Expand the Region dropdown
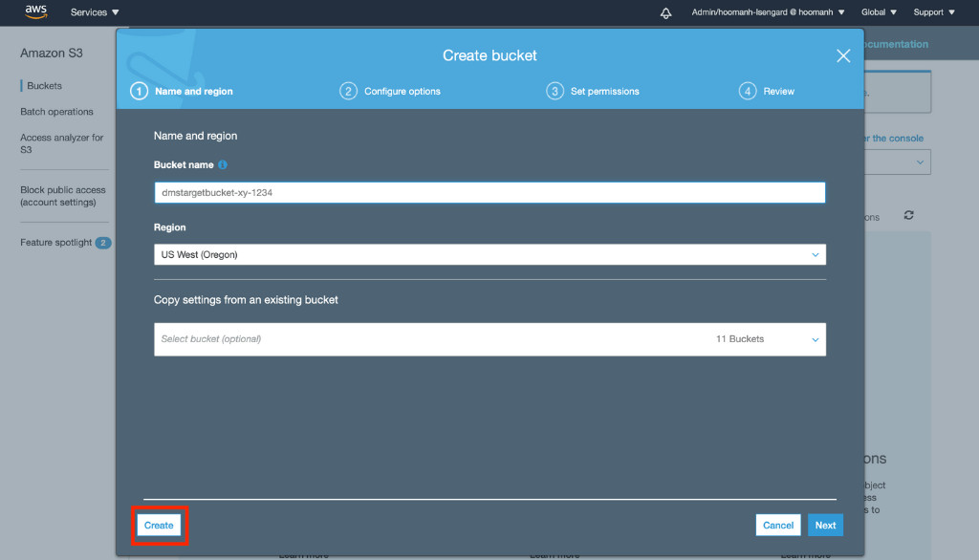Viewport: 979px width, 560px height. pos(489,255)
